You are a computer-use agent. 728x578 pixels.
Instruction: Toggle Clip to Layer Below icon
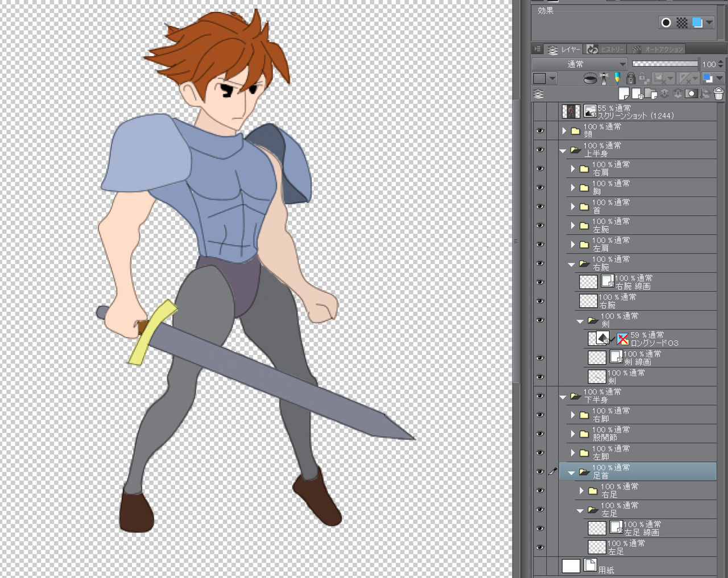pyautogui.click(x=590, y=79)
